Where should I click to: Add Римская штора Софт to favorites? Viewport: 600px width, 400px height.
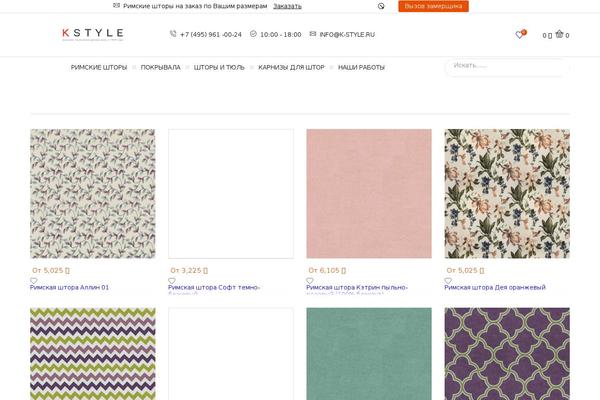click(172, 281)
